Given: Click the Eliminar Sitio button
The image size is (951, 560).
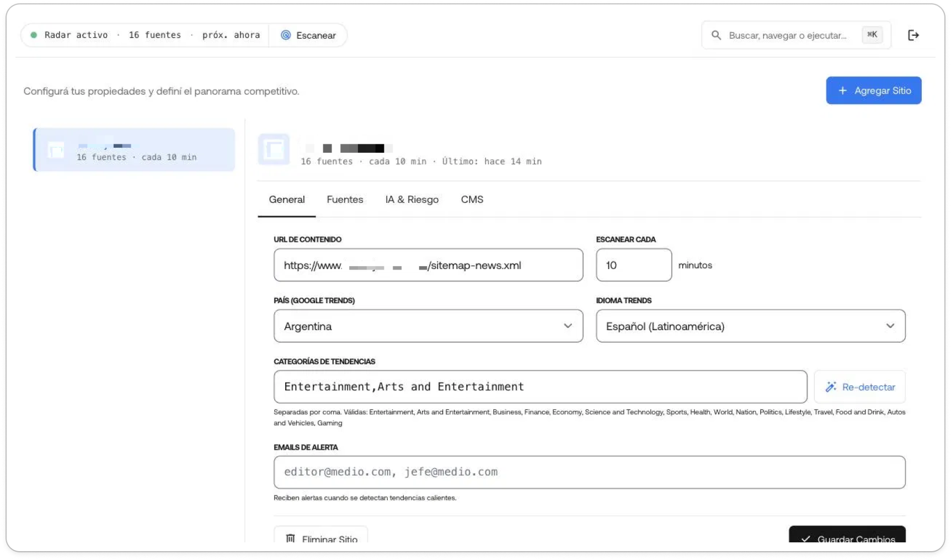Looking at the screenshot, I should point(320,535).
